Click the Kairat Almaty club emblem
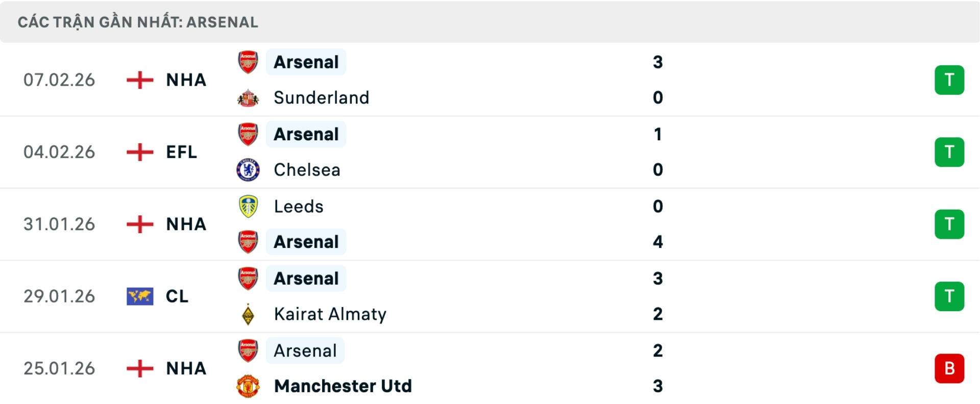Viewport: 980px width, 404px height. pos(248,314)
